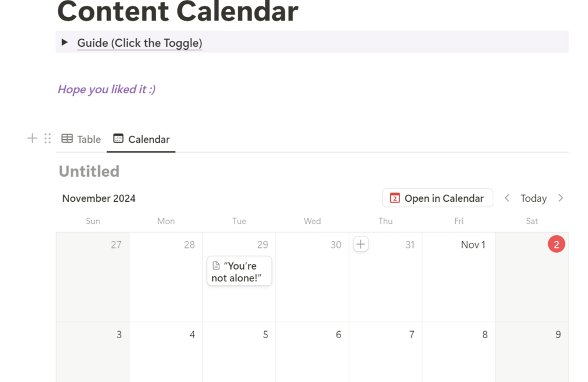
Task: Click the plus icon to add a block
Action: [32, 138]
